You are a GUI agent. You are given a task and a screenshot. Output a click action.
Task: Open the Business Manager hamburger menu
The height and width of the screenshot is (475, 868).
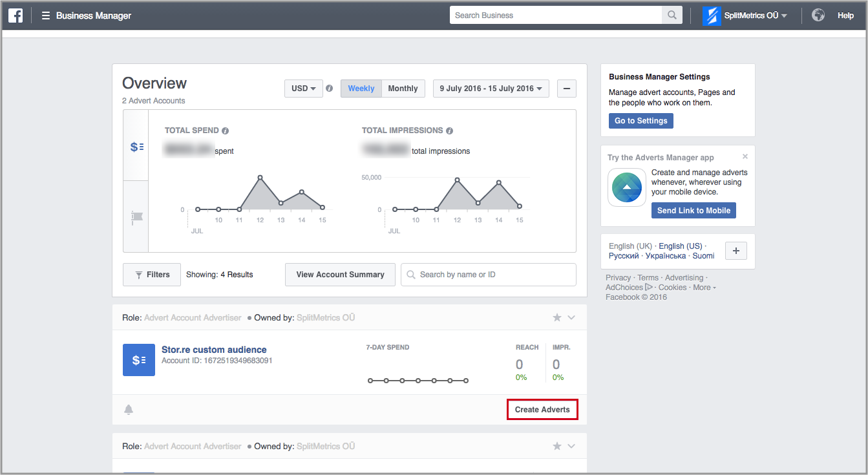[x=46, y=16]
